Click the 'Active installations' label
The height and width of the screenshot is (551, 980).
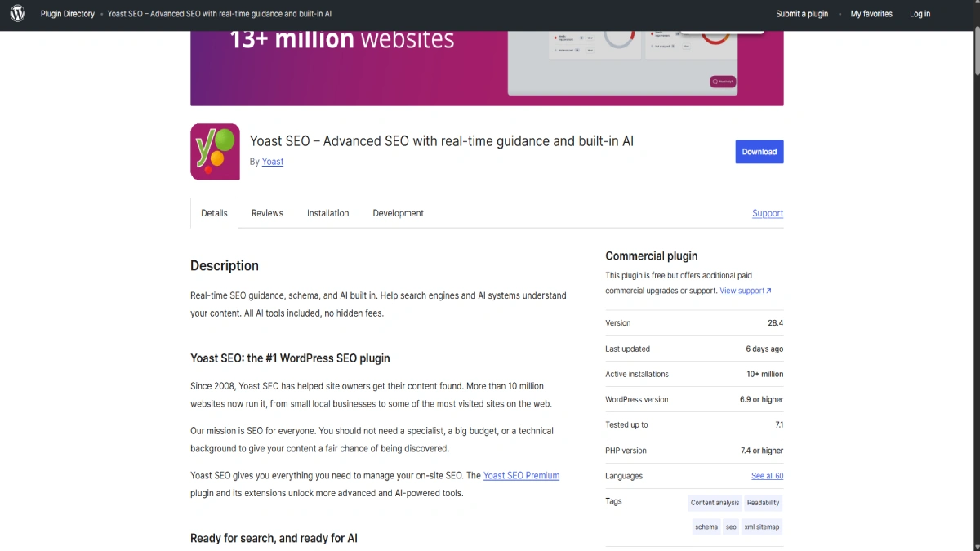pyautogui.click(x=637, y=374)
